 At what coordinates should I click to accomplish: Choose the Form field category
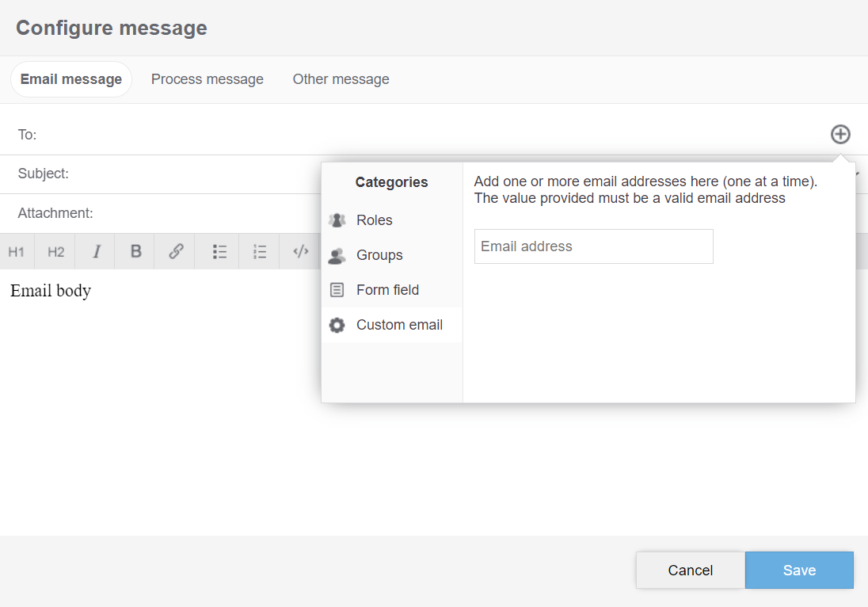[x=387, y=290]
